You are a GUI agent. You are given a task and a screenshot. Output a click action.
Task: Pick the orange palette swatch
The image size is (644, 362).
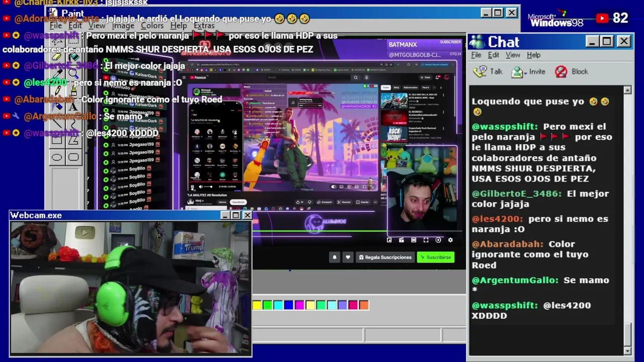364,305
